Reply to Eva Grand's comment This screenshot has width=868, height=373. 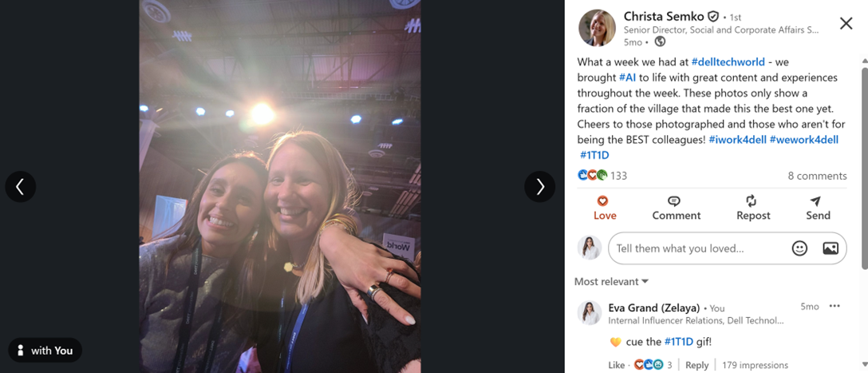tap(696, 365)
